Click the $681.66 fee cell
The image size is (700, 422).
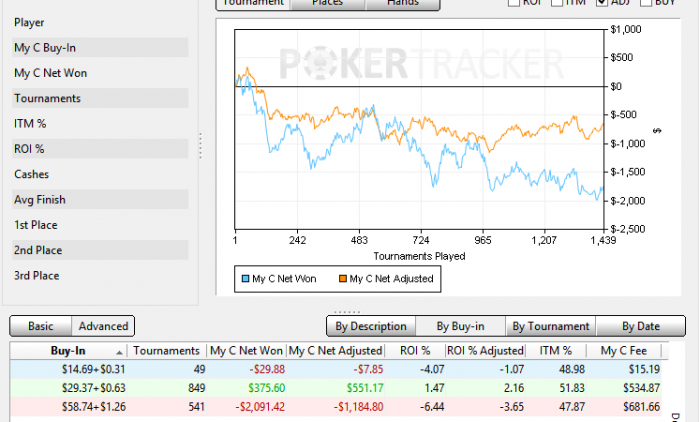point(624,407)
